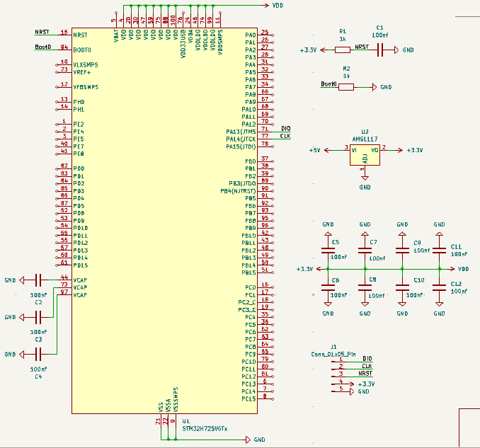The image size is (480, 448).
Task: Select capacitor C4 symbol
Action: [x=38, y=355]
